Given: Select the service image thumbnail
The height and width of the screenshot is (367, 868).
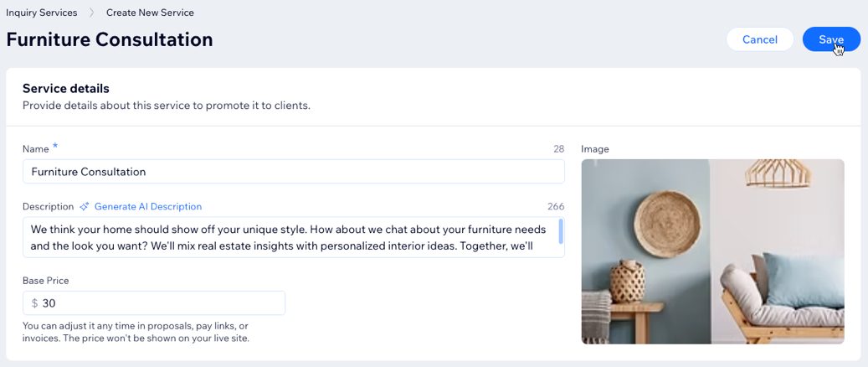Looking at the screenshot, I should tap(712, 251).
